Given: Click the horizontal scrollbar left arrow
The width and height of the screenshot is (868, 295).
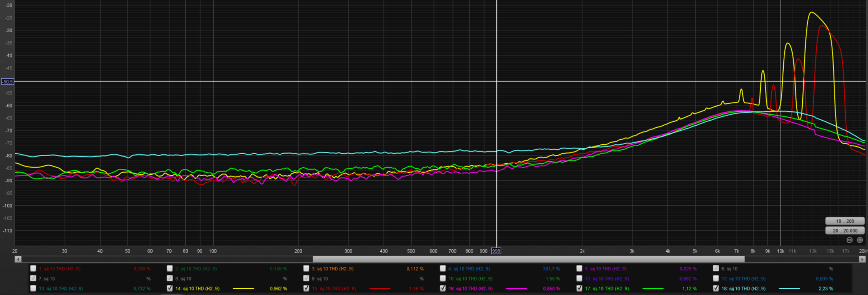Looking at the screenshot, I should 18,259.
